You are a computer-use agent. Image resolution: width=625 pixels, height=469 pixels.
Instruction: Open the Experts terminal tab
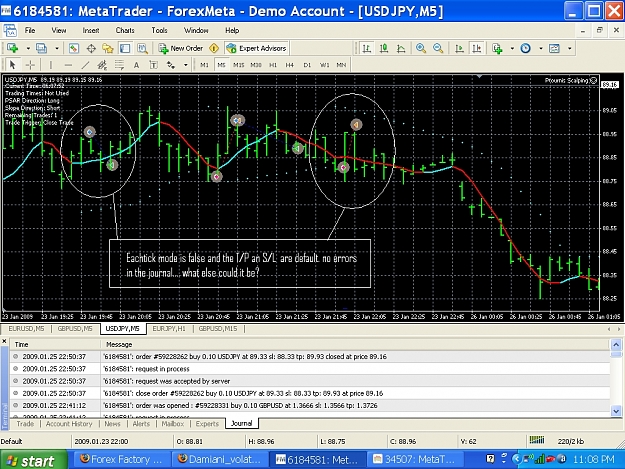(207, 424)
